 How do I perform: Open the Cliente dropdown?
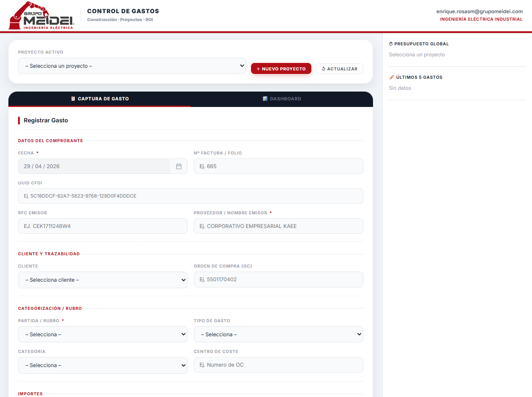point(103,280)
